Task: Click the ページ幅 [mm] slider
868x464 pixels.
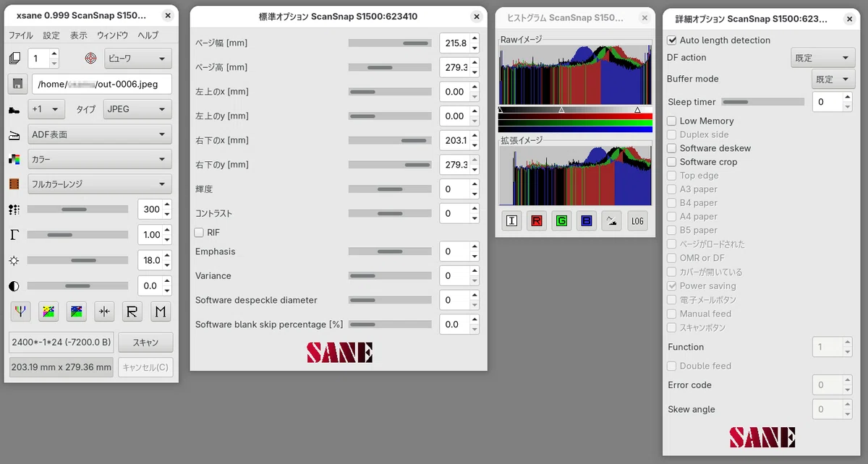Action: pyautogui.click(x=391, y=43)
